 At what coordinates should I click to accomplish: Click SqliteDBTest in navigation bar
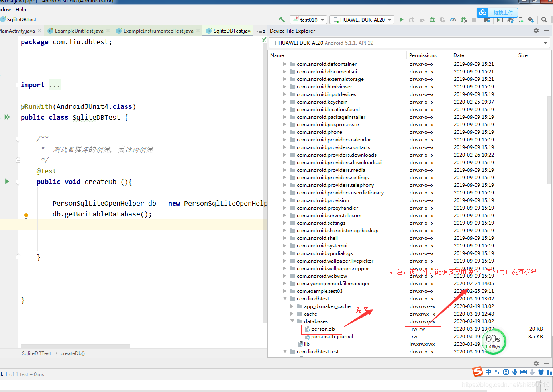22,19
